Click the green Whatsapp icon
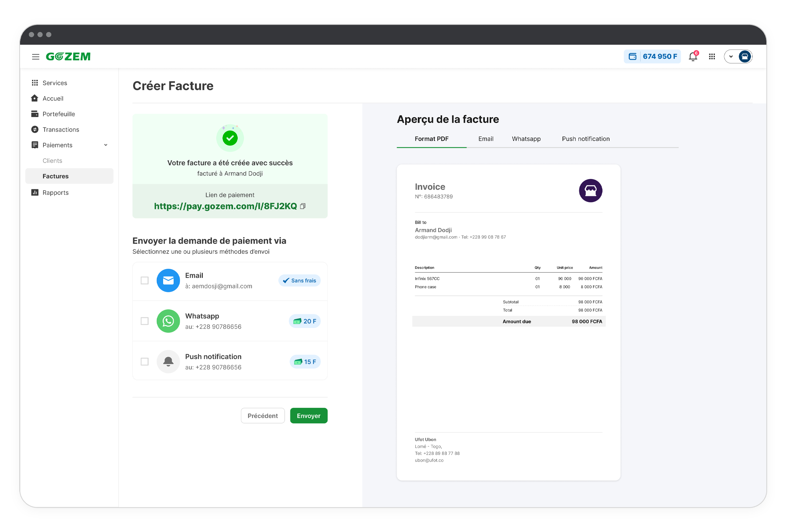Screen dimensions: 786x532 (168, 321)
